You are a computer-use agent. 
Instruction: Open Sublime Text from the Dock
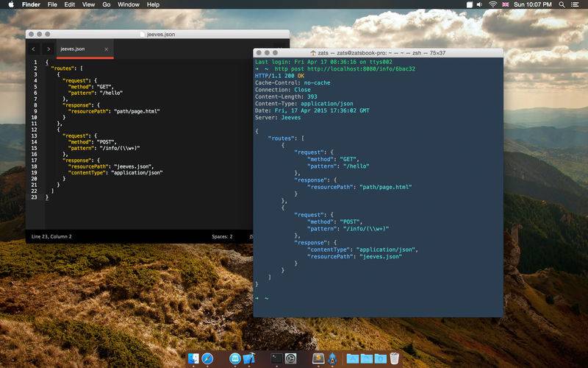click(x=318, y=358)
